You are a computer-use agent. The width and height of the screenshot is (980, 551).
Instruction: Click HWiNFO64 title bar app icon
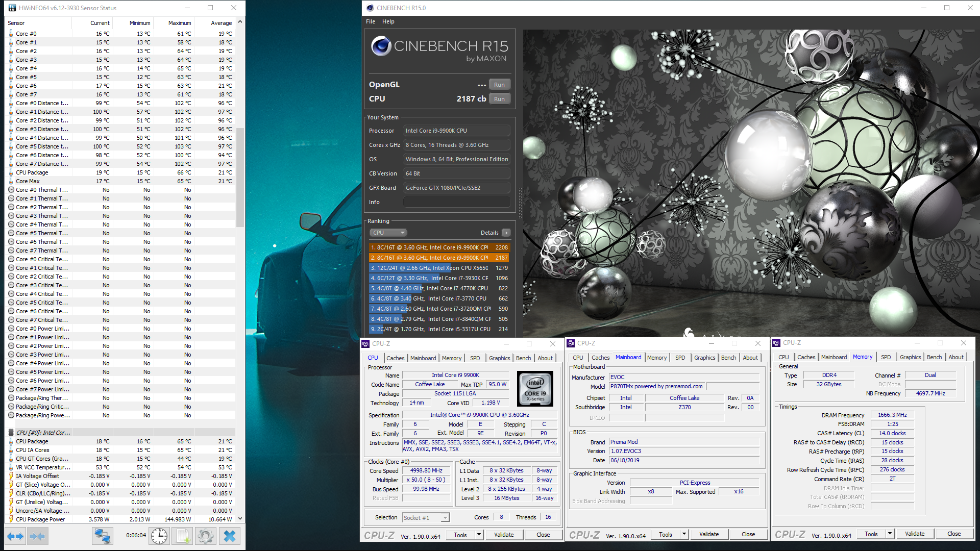12,8
